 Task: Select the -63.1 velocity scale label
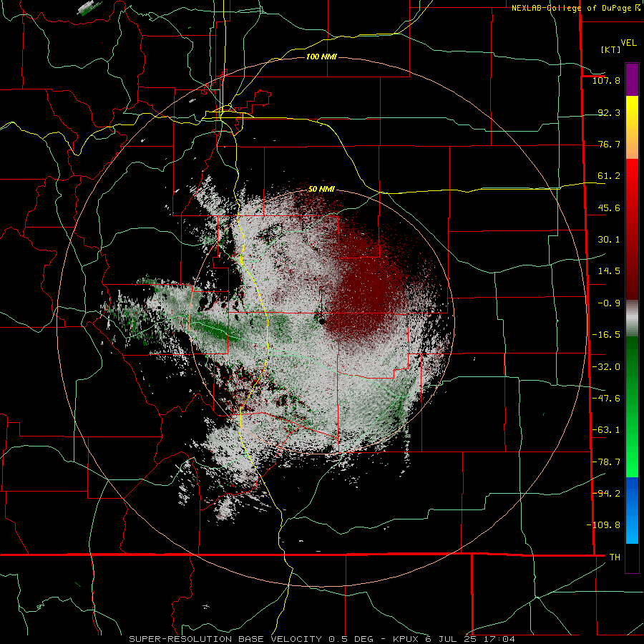tap(606, 430)
